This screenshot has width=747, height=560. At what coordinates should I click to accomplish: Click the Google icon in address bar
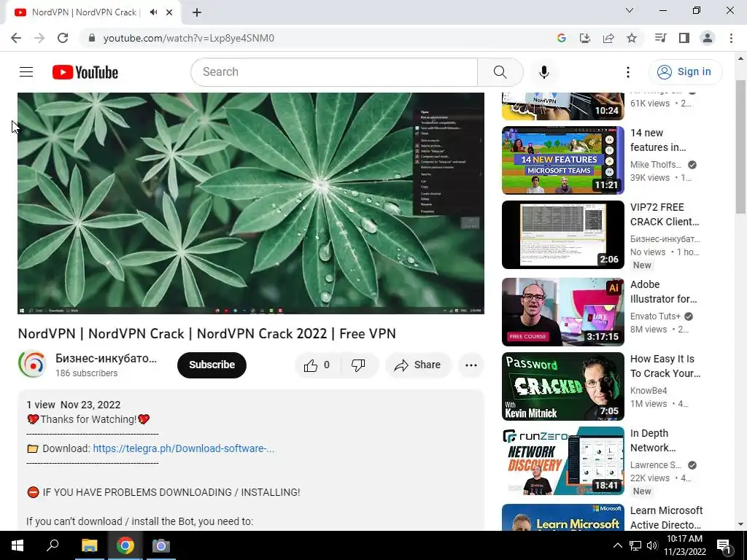(562, 38)
